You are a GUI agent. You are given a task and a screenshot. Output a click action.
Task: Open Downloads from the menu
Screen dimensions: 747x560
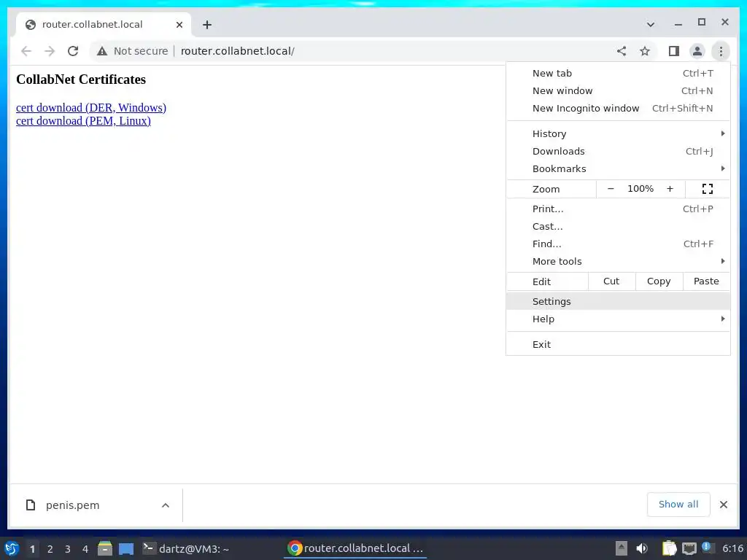pyautogui.click(x=618, y=152)
